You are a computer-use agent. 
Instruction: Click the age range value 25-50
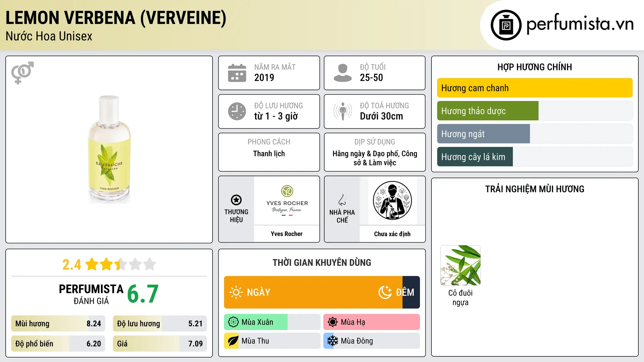coord(371,78)
